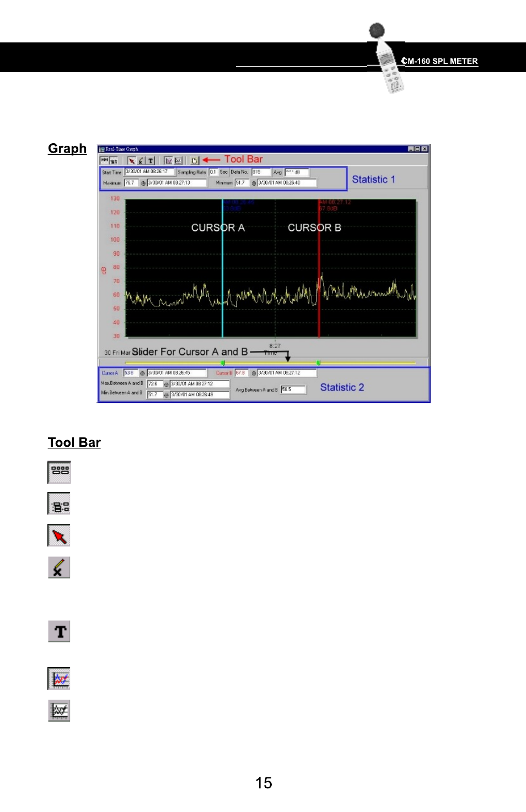Viewport: 526px width, 812px height.
Task: Click the first large icon under the Tool Bar heading
Action: tap(59, 472)
